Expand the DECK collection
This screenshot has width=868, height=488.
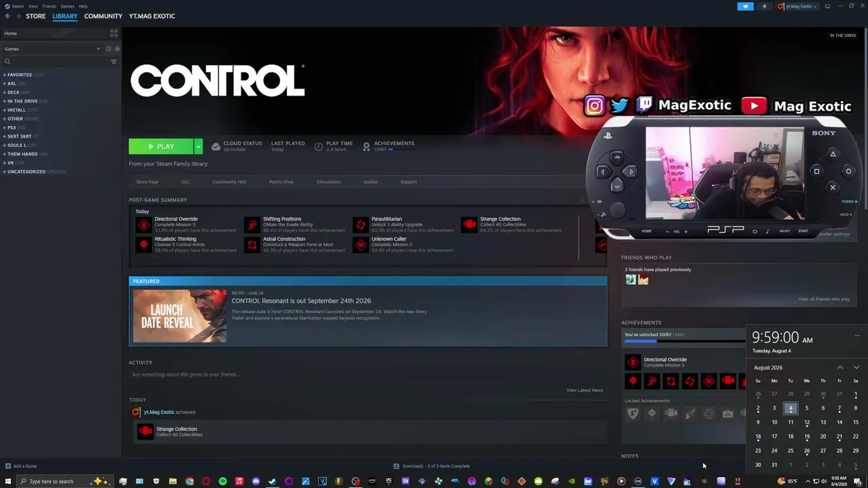[x=5, y=92]
